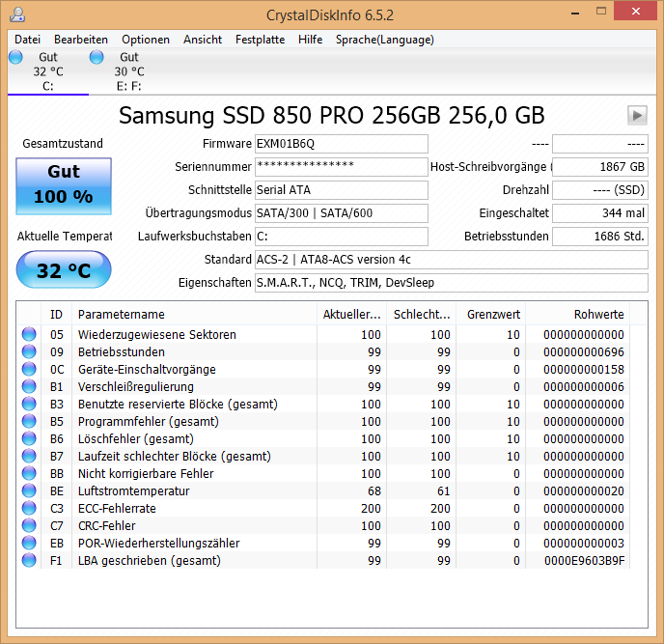Click status orb for LBA geschrieben row

pos(29,560)
